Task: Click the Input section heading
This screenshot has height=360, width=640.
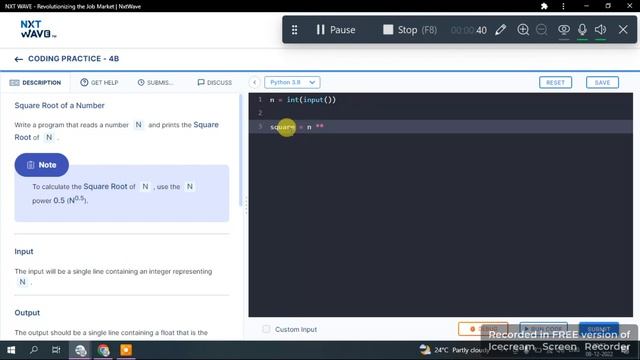Action: coord(24,251)
